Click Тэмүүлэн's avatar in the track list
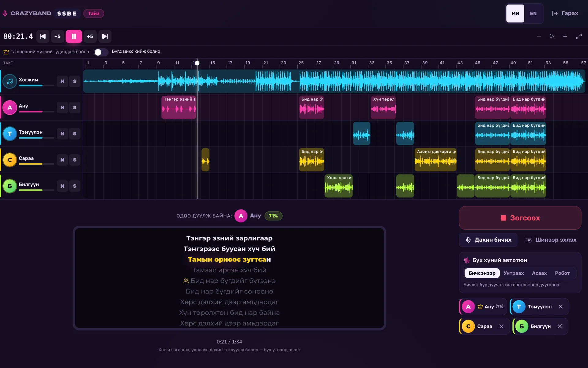 [10, 134]
